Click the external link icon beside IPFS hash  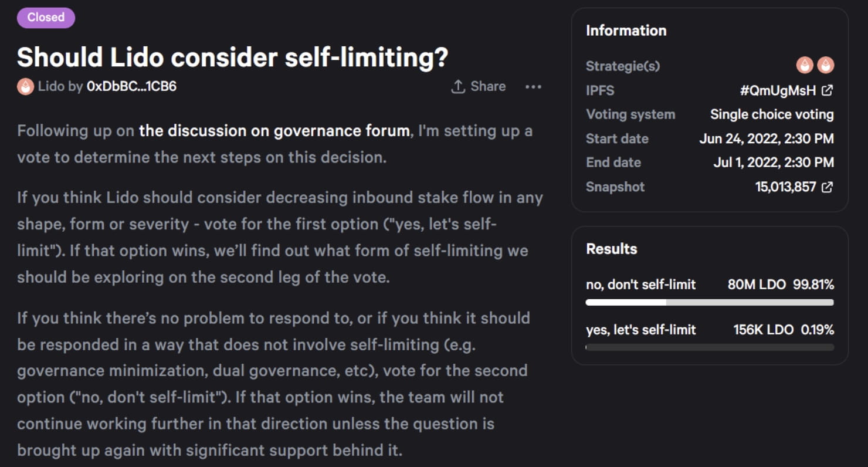[827, 90]
